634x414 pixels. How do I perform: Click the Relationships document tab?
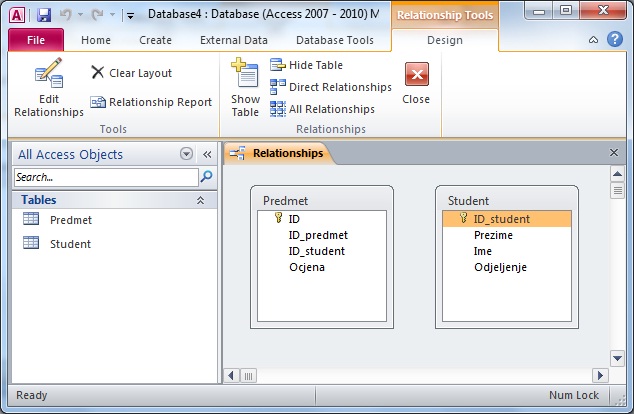coord(278,153)
